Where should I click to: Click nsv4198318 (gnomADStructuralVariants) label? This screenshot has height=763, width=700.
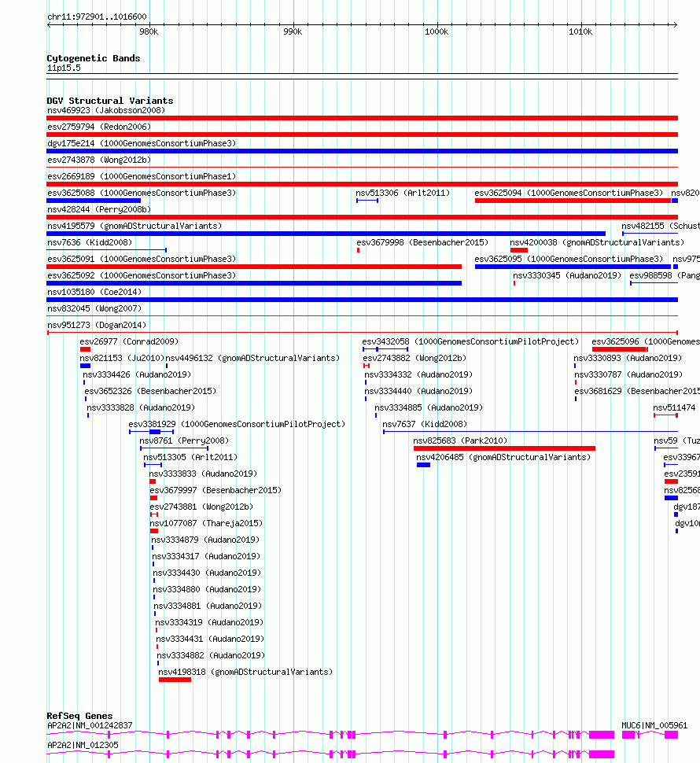[245, 673]
